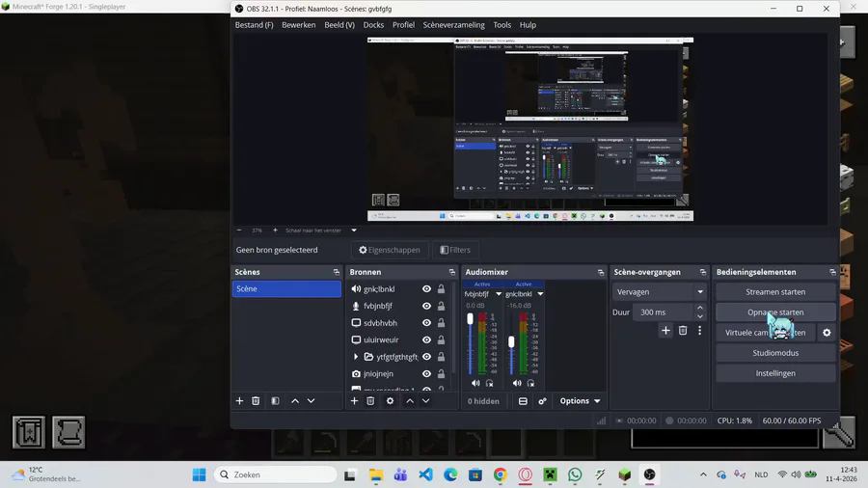Viewport: 868px width, 488px height.
Task: Open the Docks menu
Action: tap(373, 25)
